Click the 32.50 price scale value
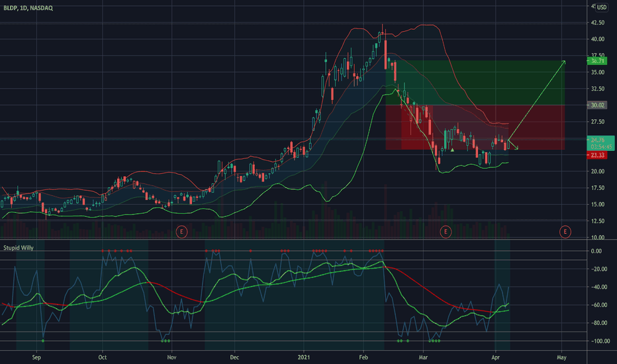 coord(597,89)
